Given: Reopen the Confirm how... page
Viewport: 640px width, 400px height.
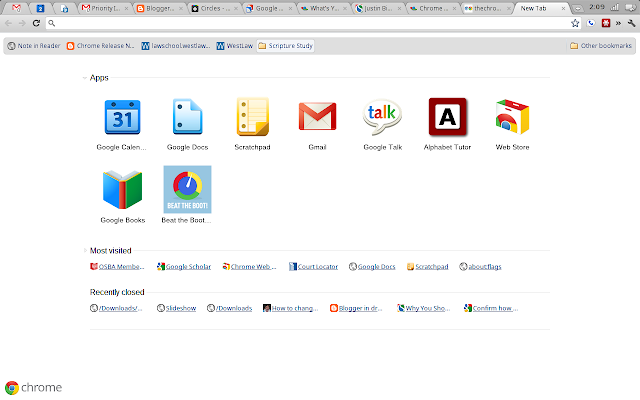Looking at the screenshot, I should point(491,308).
